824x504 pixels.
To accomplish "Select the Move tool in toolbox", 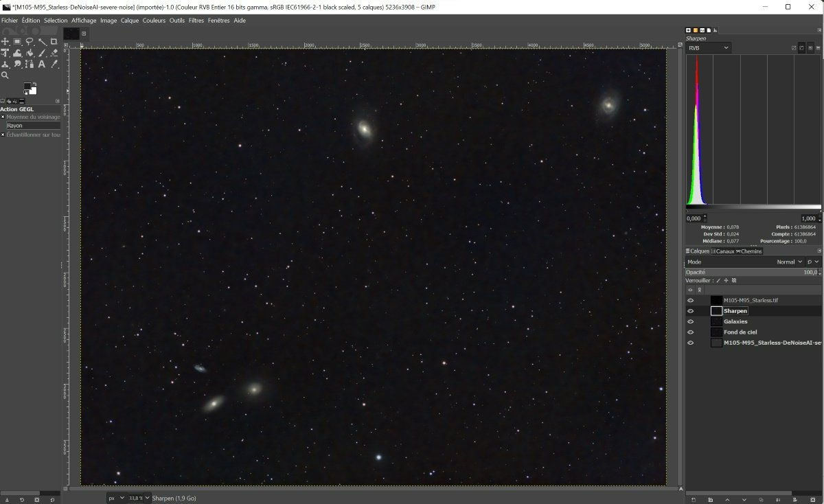I will point(5,42).
